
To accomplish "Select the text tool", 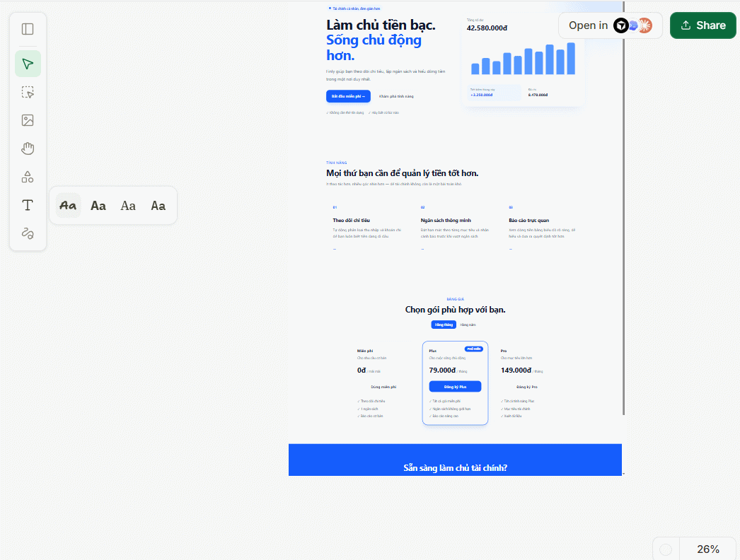I will (x=28, y=205).
